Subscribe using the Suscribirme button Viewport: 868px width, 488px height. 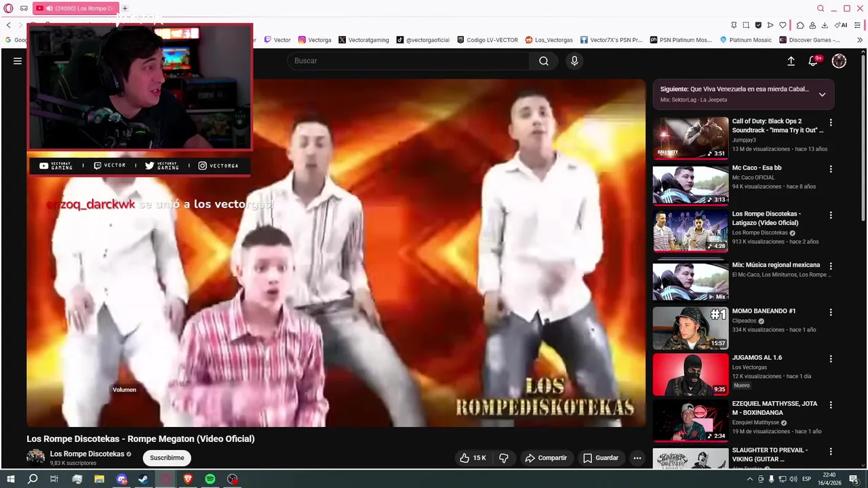(x=167, y=458)
